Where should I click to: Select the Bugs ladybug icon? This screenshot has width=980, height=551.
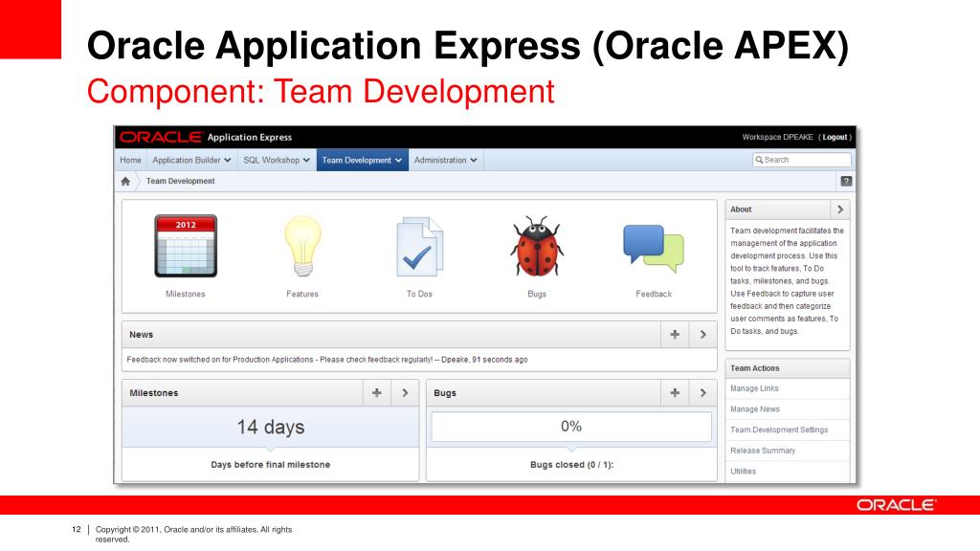[x=537, y=247]
